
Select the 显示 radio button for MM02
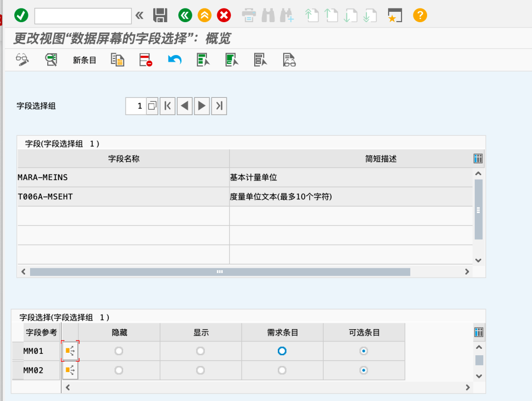point(200,370)
